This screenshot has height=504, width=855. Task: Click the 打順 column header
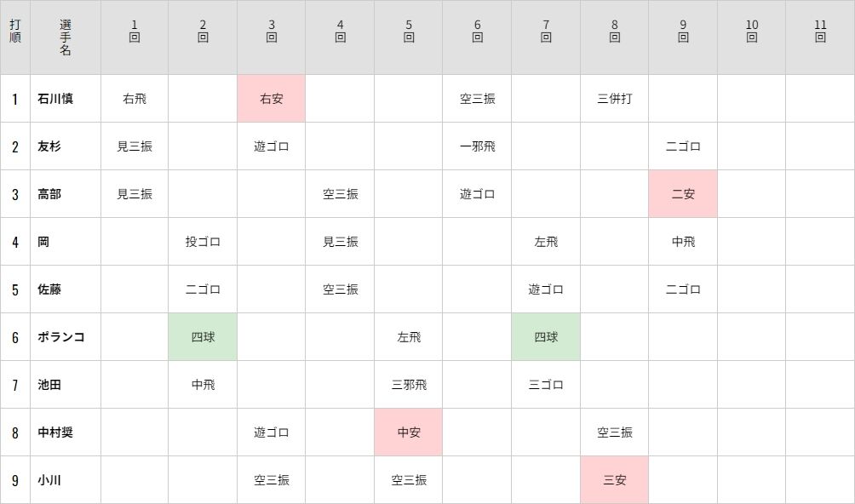click(15, 31)
